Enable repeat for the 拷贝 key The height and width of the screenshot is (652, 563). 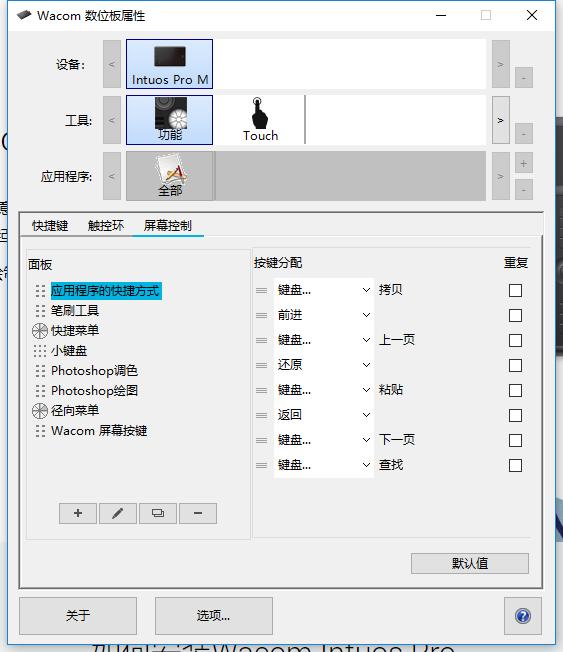point(515,290)
